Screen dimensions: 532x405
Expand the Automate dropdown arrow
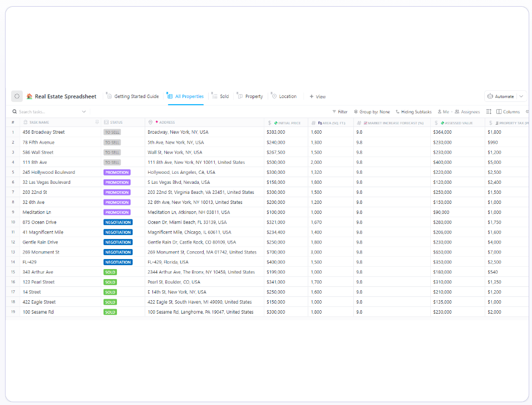(521, 96)
